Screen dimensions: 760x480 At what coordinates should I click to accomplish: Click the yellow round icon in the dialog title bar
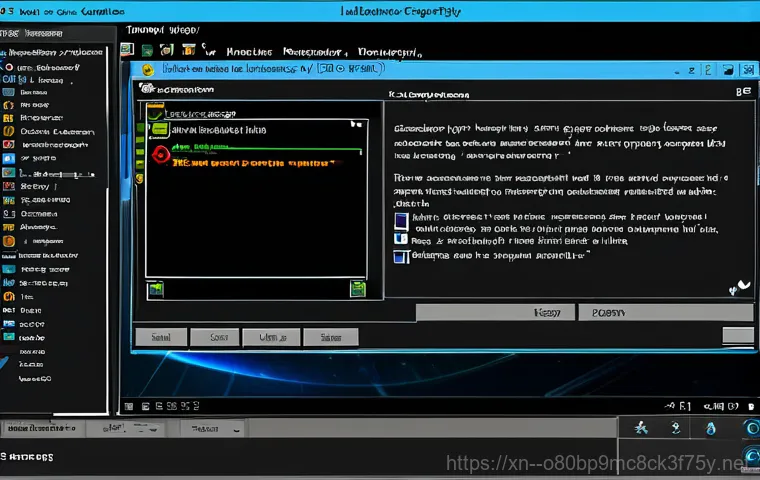tap(147, 70)
